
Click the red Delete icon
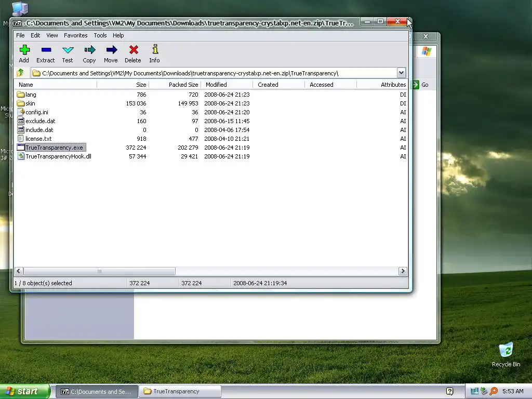(x=134, y=50)
